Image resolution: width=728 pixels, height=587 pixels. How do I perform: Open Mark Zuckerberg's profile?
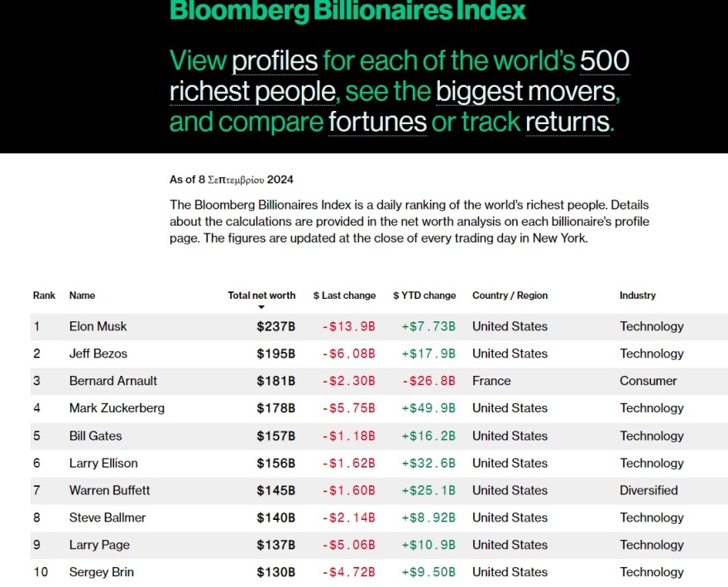pyautogui.click(x=117, y=408)
